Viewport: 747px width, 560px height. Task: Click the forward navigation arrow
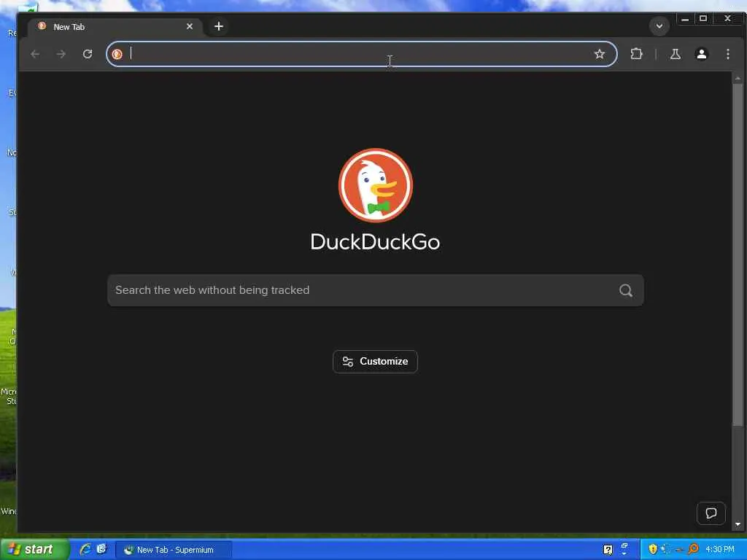61,54
